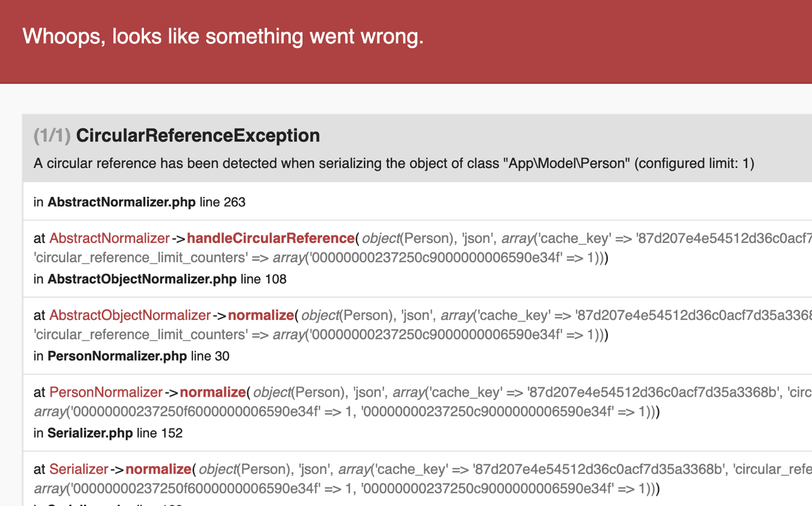Click the handleCircularReference method name

[271, 239]
